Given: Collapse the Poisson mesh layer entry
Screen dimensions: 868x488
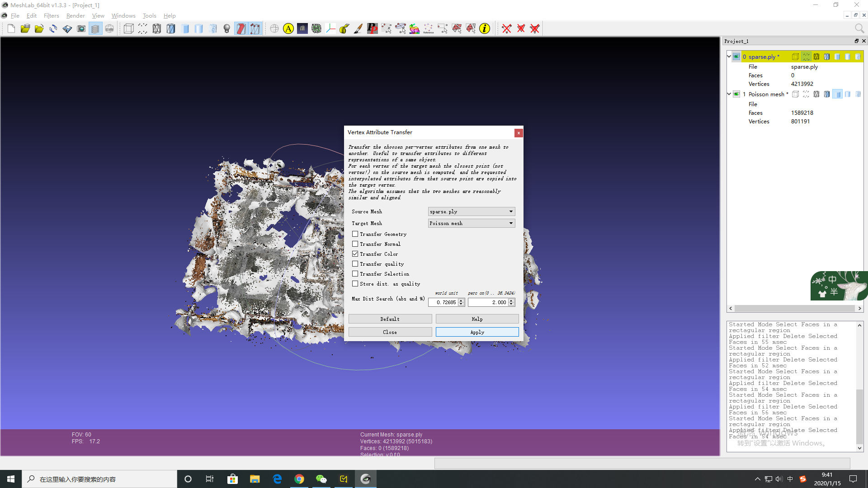Looking at the screenshot, I should pos(729,94).
